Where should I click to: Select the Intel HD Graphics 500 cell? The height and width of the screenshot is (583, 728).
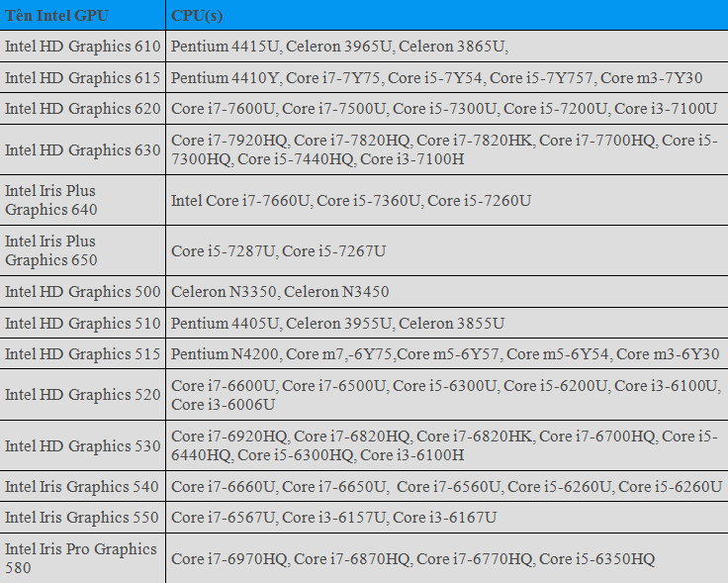(x=82, y=292)
